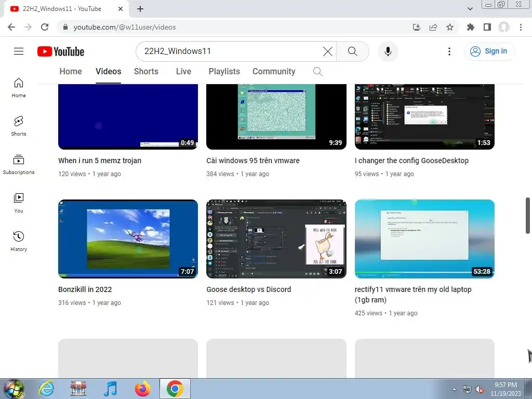
Task: Open the Community channel tab
Action: tap(274, 72)
